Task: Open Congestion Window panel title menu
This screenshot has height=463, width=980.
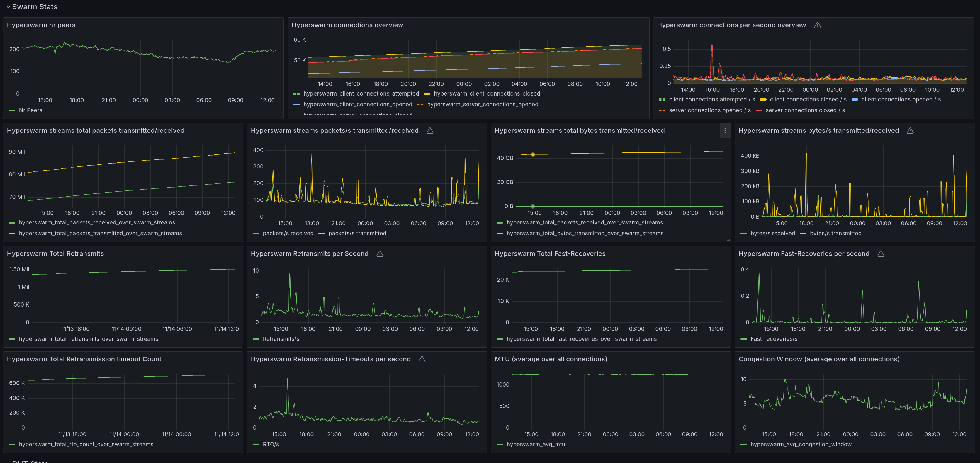Action: (819, 359)
